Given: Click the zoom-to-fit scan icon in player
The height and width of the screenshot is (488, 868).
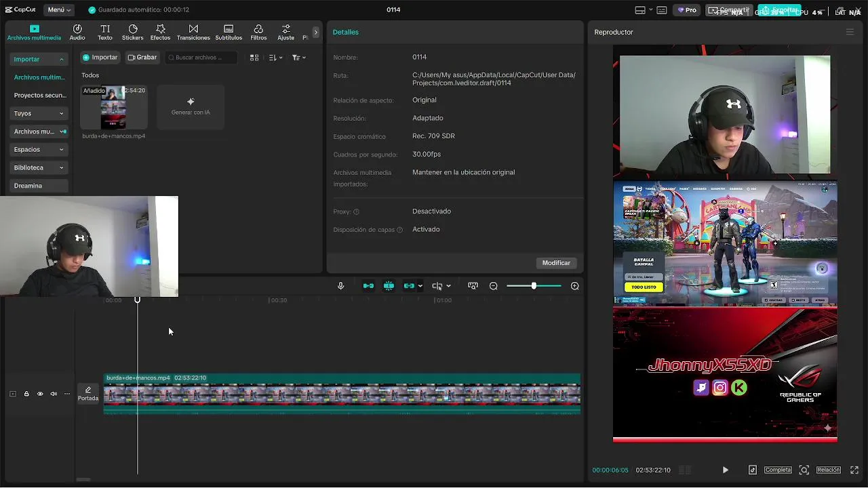Looking at the screenshot, I should tap(804, 470).
